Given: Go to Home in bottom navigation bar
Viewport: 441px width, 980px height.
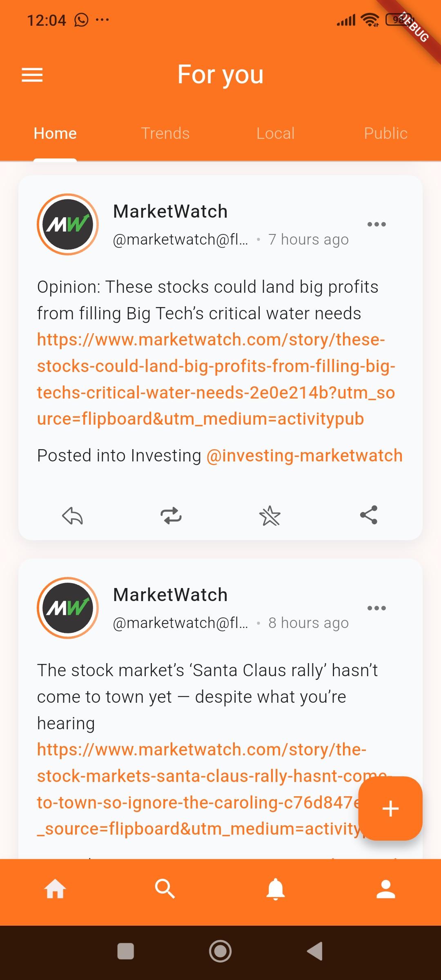Looking at the screenshot, I should 55,889.
